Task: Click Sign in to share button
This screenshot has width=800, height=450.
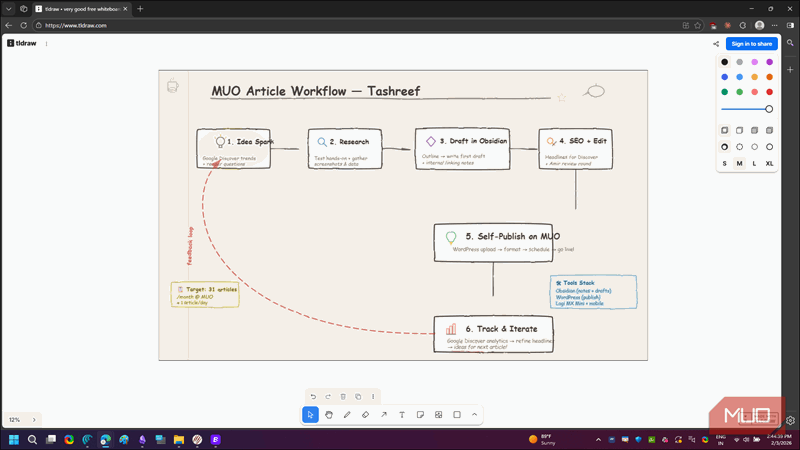Action: tap(751, 44)
